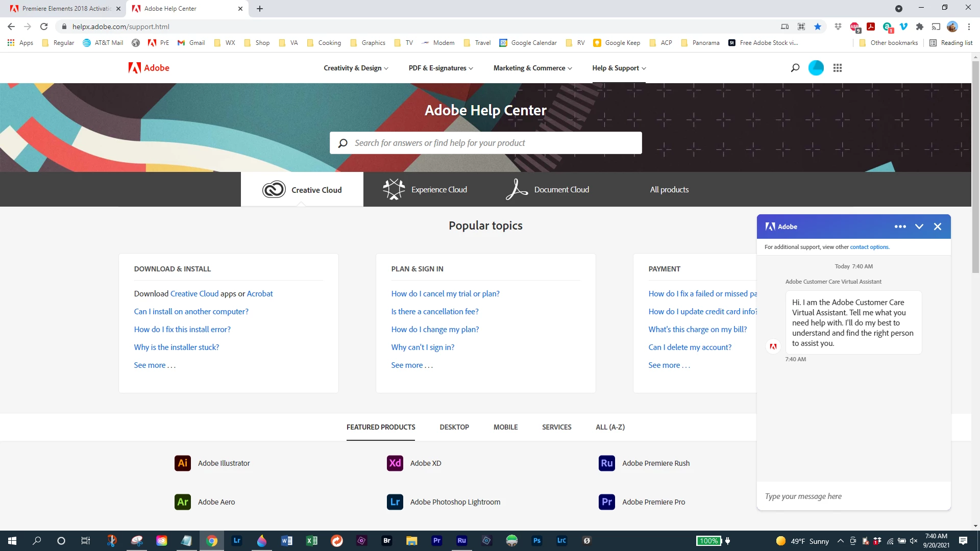Click the Premiere Rush Ru icon
This screenshot has width=980, height=551.
click(606, 463)
